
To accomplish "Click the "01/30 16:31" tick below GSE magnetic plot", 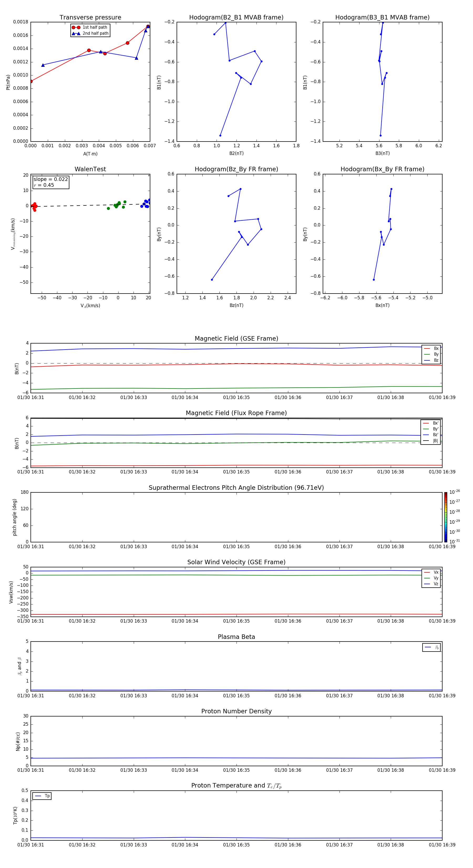I will (x=31, y=397).
